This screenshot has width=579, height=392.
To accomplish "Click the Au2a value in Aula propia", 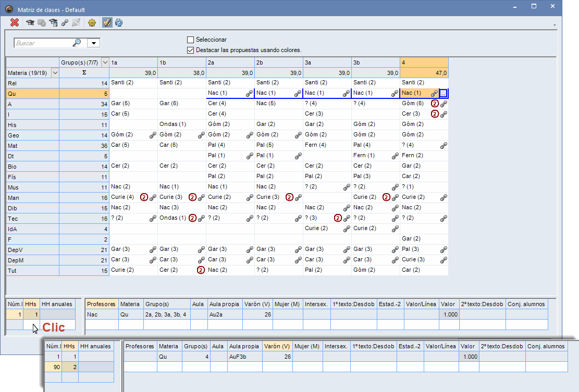I will click(x=224, y=314).
